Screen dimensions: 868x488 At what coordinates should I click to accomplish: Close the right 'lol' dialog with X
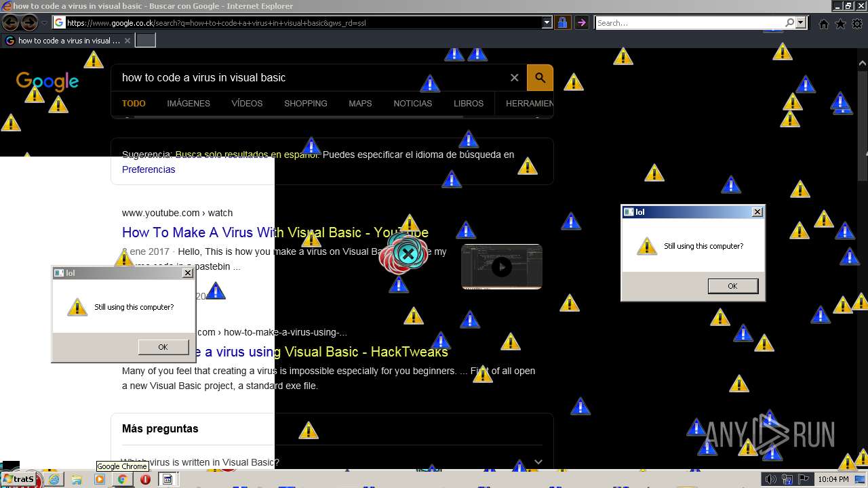point(757,212)
